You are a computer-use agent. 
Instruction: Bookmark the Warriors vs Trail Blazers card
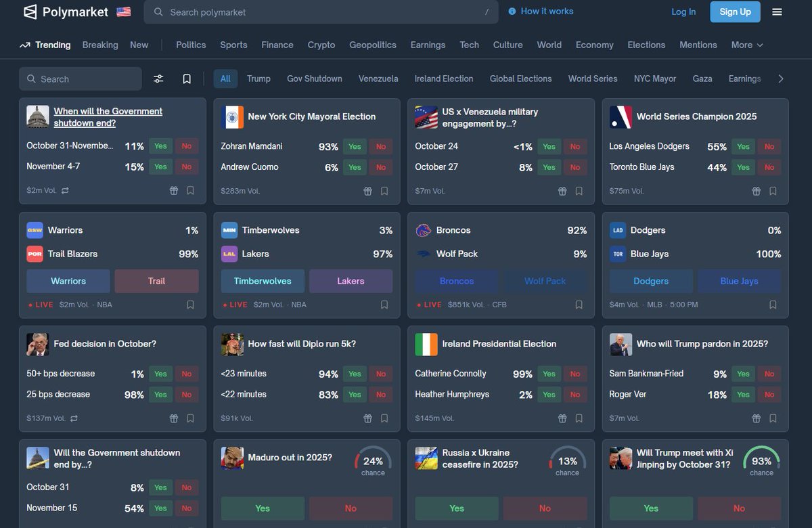[190, 305]
